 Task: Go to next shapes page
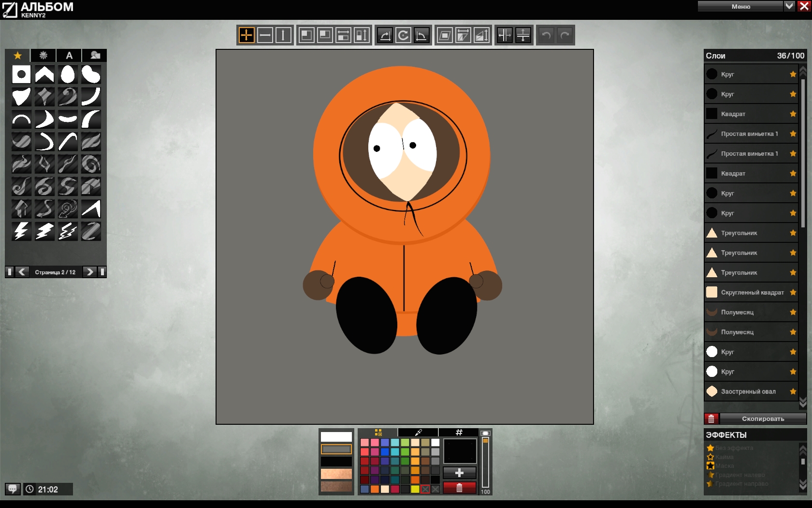pyautogui.click(x=89, y=272)
